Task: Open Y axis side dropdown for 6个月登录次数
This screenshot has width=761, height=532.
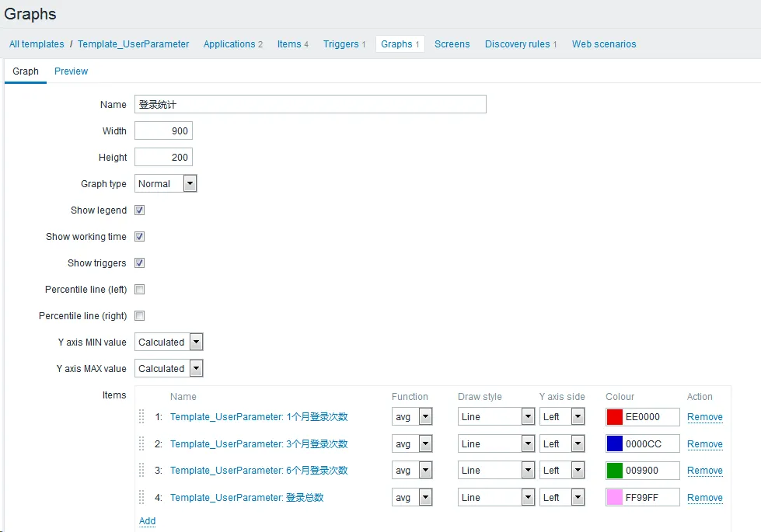Action: [562, 471]
